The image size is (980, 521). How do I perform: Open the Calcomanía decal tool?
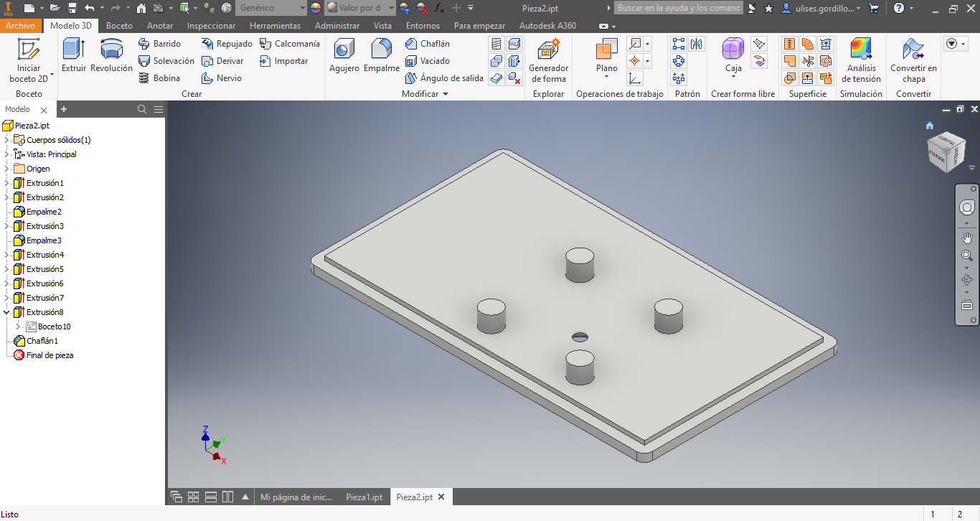[x=289, y=44]
